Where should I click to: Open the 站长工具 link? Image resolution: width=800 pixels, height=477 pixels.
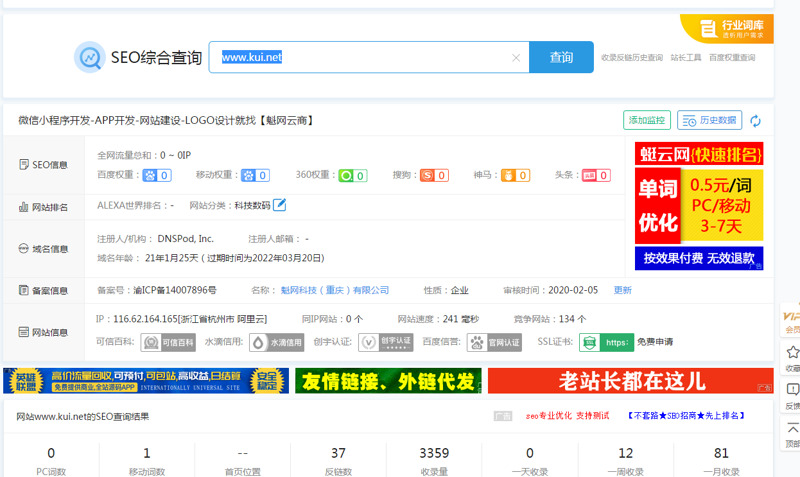click(686, 58)
